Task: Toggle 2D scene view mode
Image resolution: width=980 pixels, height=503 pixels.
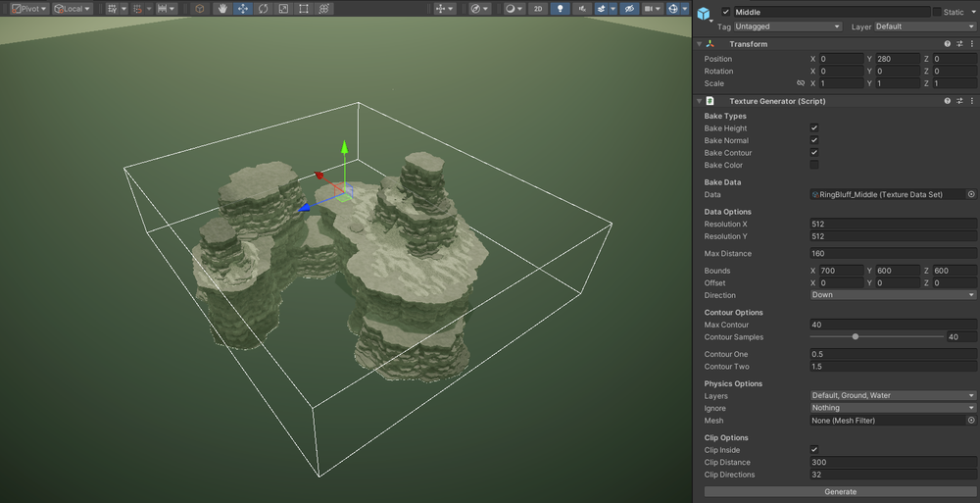Action: (537, 9)
